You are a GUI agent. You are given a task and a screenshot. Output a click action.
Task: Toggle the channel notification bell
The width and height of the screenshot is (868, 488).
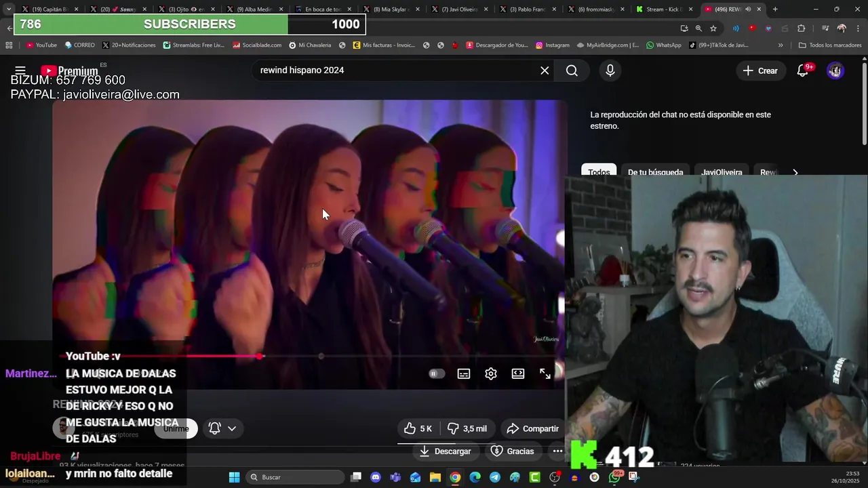click(214, 428)
